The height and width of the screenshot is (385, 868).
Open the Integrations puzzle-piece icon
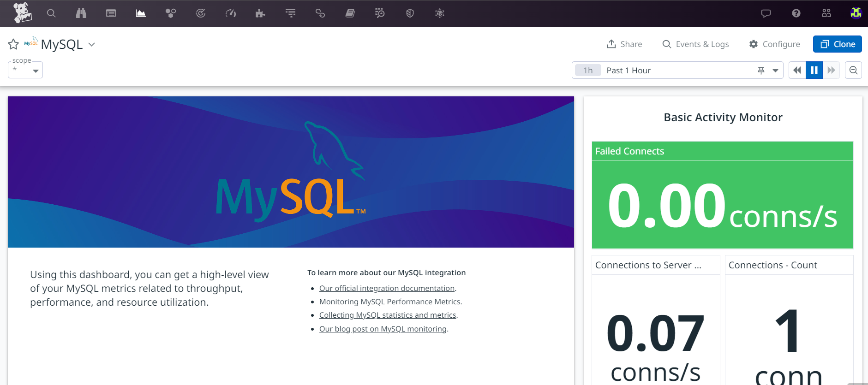(x=260, y=13)
